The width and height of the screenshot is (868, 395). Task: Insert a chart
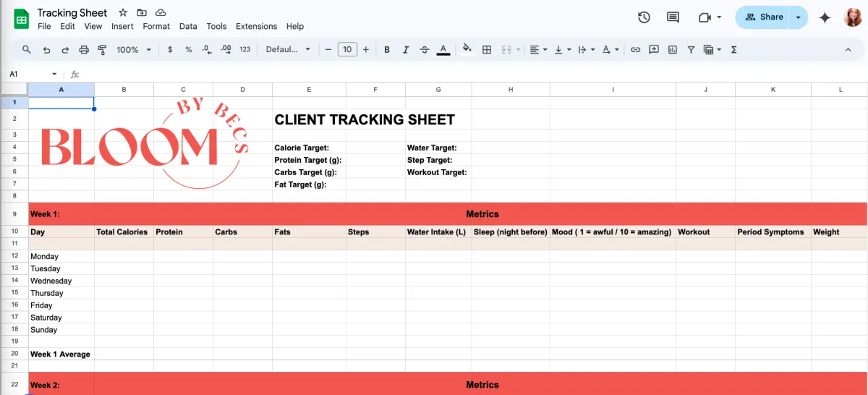tap(673, 50)
